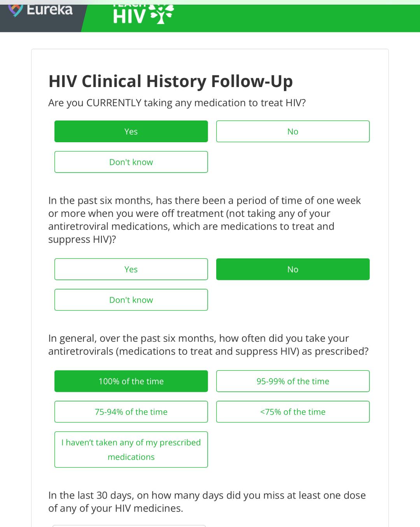This screenshot has height=527, width=420.
Task: Click the how often antiretrovirals question text
Action: 208,345
